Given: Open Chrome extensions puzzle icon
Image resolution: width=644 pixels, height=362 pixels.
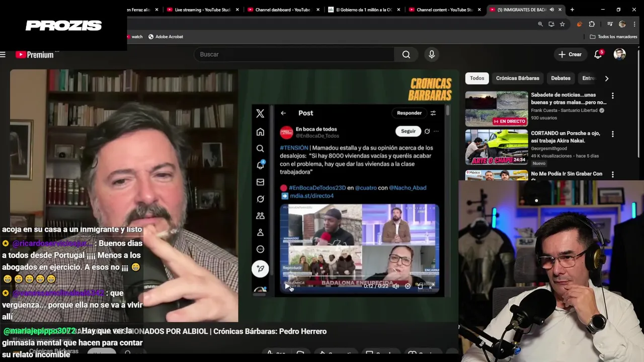Looking at the screenshot, I should pyautogui.click(x=592, y=24).
